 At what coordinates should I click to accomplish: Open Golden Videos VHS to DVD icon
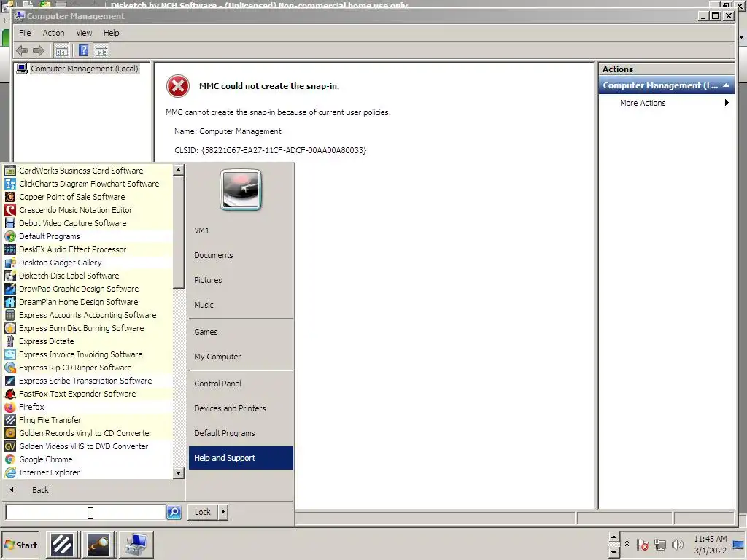(10, 446)
